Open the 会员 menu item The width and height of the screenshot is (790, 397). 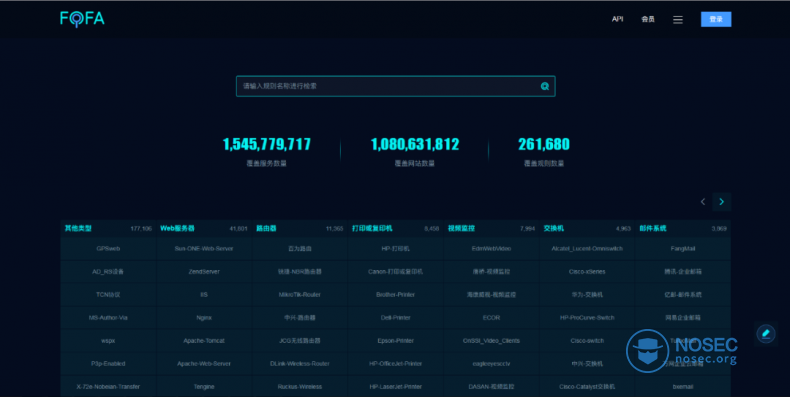coord(647,19)
